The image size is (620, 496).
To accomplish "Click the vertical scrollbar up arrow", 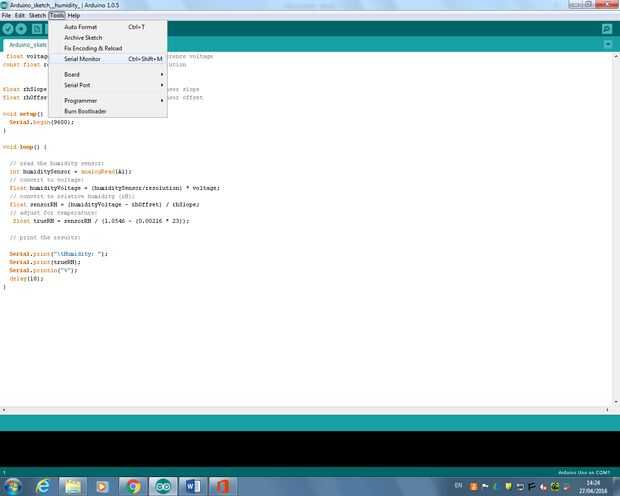I will coord(616,57).
